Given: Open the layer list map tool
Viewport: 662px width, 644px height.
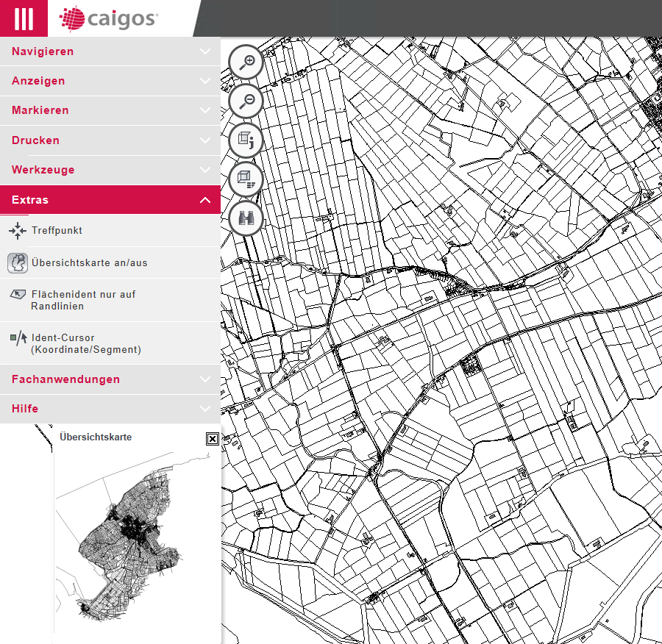Looking at the screenshot, I should tap(246, 179).
